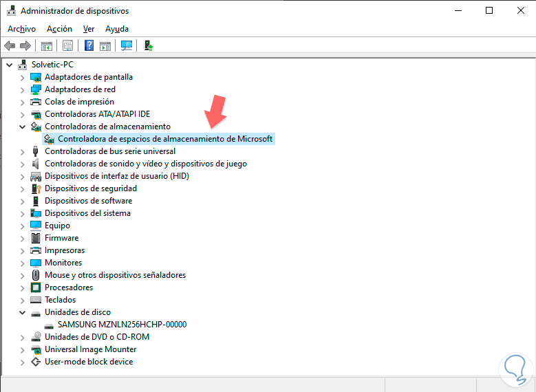Click the Dispositivos de seguridad key icon
Screen dimensions: 536x392
(36, 188)
